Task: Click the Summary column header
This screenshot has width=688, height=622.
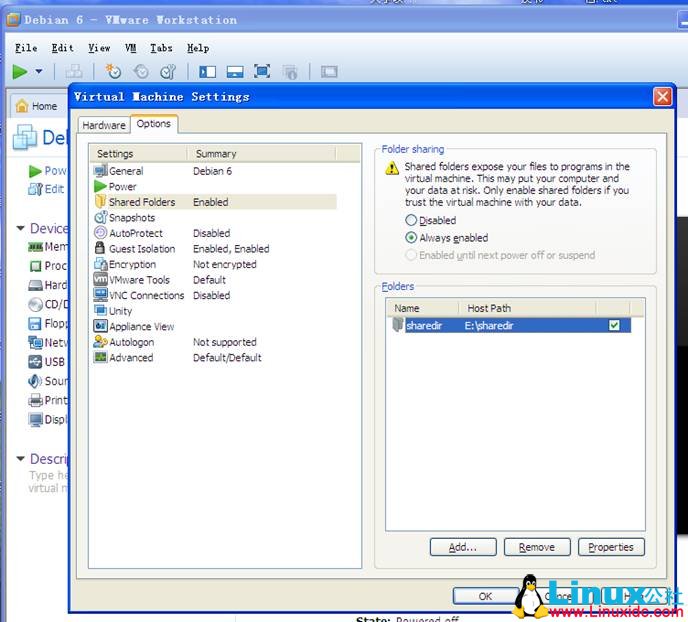Action: [262, 154]
